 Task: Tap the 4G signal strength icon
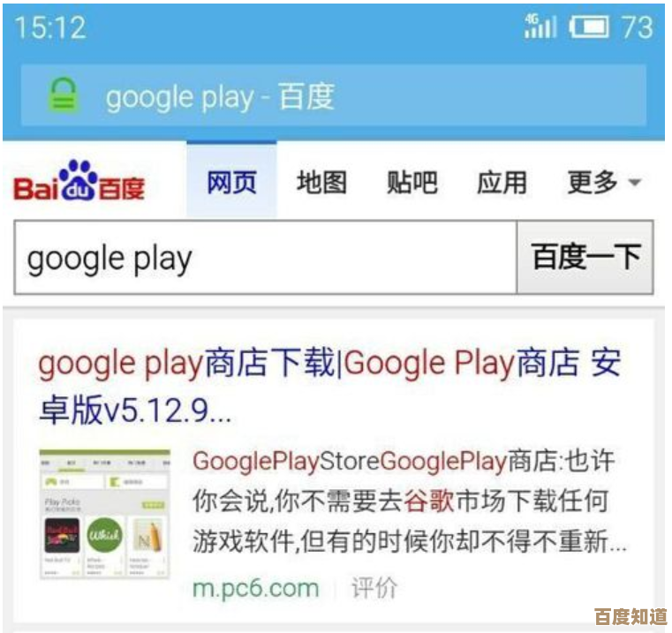click(540, 26)
